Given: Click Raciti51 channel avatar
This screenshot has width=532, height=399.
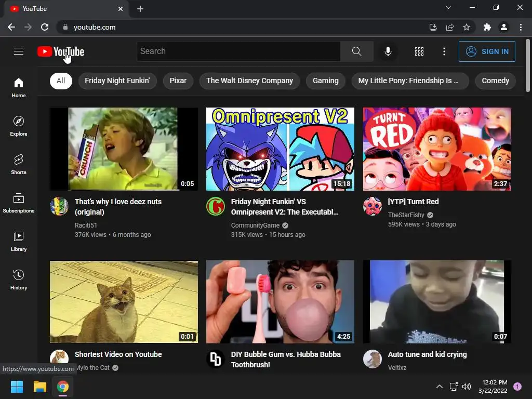Looking at the screenshot, I should click(x=59, y=206).
